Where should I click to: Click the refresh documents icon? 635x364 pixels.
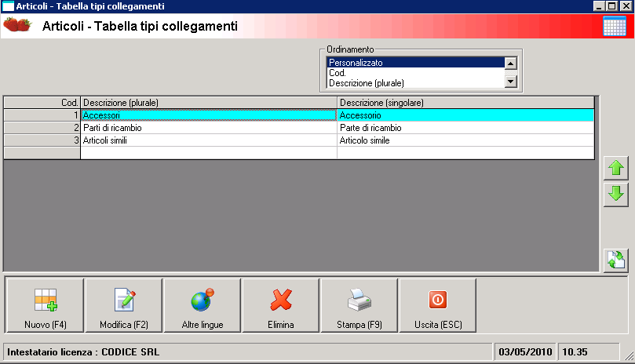[616, 260]
